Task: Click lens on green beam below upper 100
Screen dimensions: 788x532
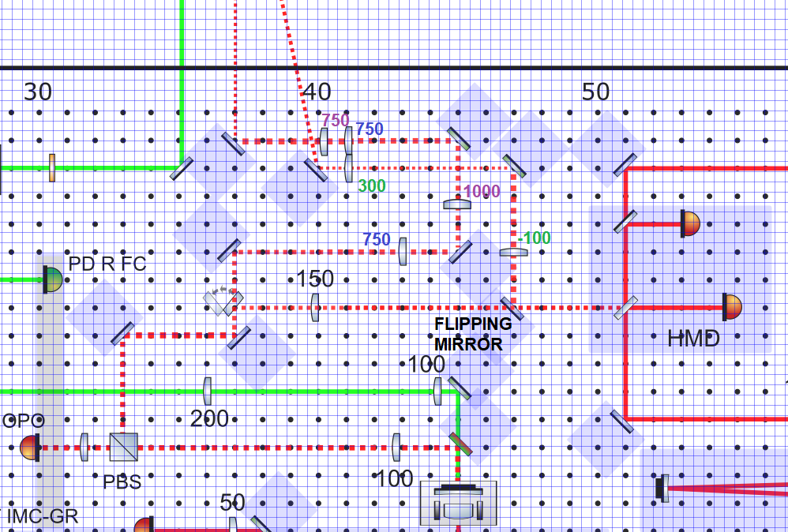Action: point(437,392)
